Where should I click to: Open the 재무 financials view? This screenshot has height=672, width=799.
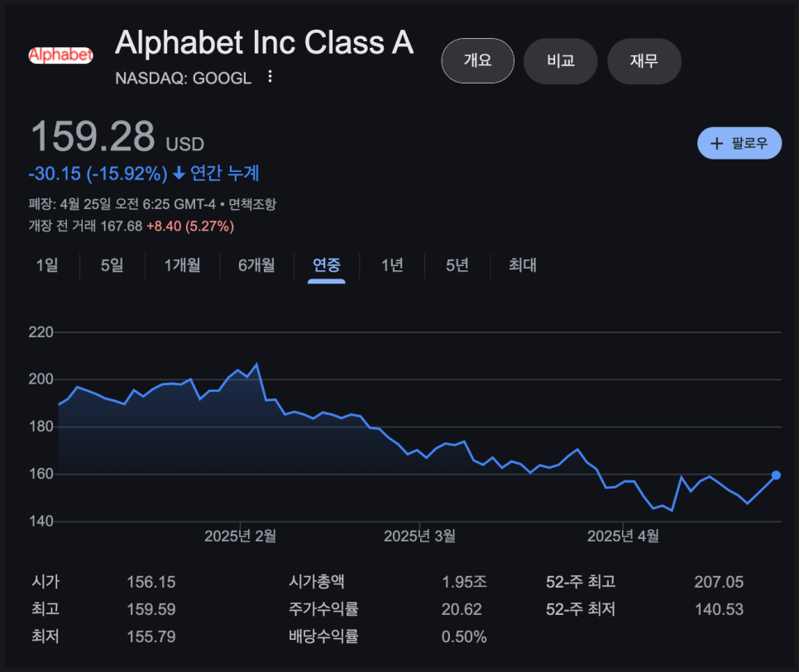(x=644, y=60)
